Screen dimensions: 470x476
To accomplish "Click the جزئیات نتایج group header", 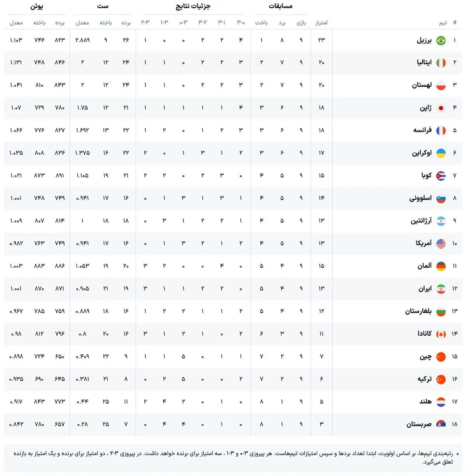I will click(193, 6).
